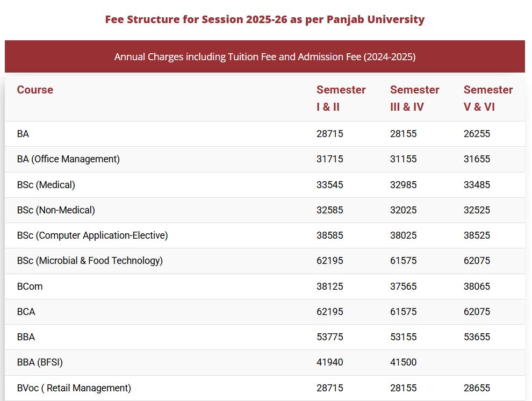The width and height of the screenshot is (532, 401).
Task: Click the Semester V & VI column header
Action: click(488, 98)
